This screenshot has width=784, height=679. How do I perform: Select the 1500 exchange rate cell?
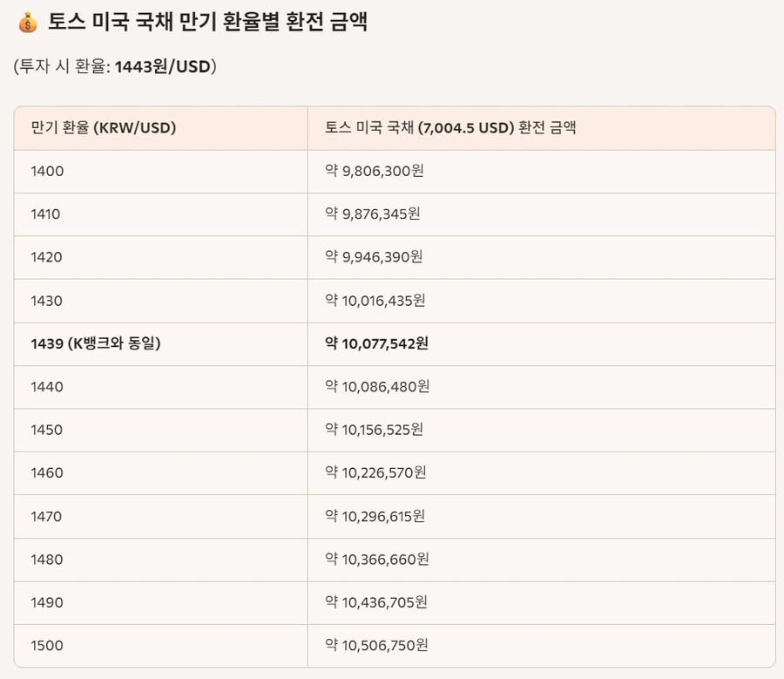pos(47,646)
